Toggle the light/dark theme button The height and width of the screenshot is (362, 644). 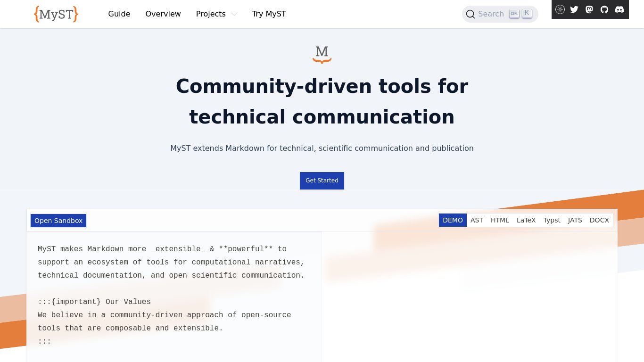[x=560, y=9]
